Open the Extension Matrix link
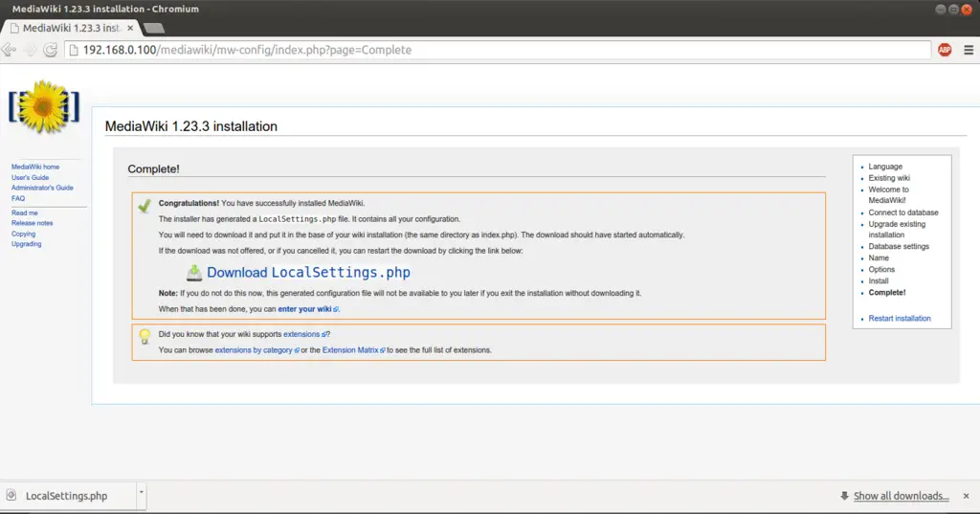This screenshot has width=980, height=514. tap(350, 350)
